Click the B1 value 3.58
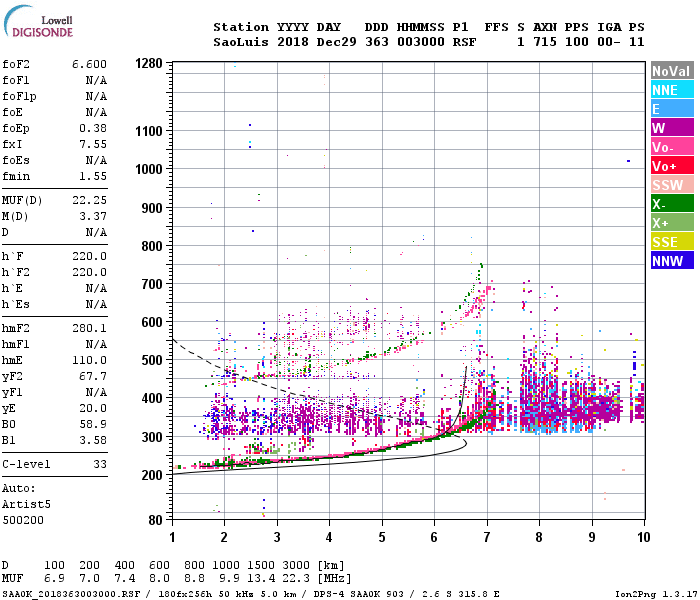Viewport: 700px width, 600px height. click(93, 440)
